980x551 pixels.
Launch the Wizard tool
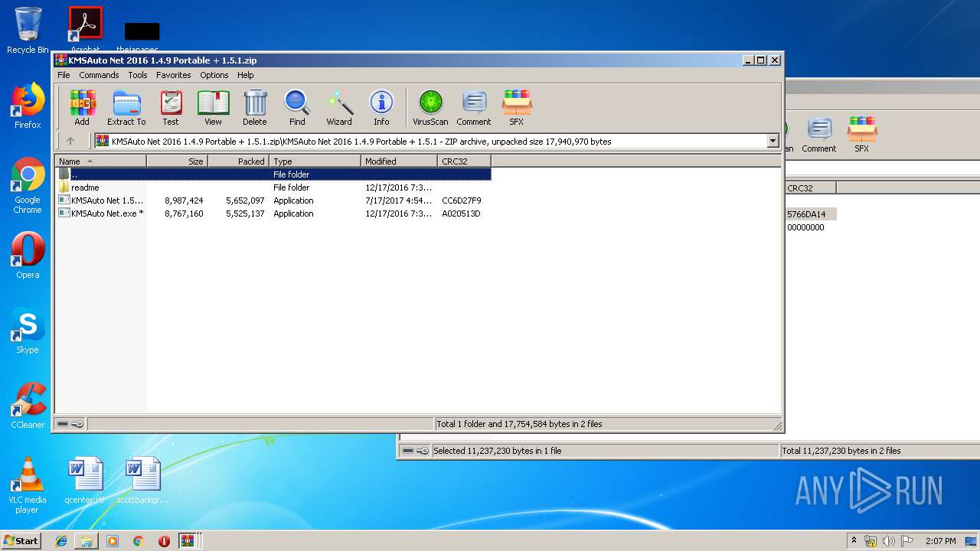pyautogui.click(x=339, y=107)
